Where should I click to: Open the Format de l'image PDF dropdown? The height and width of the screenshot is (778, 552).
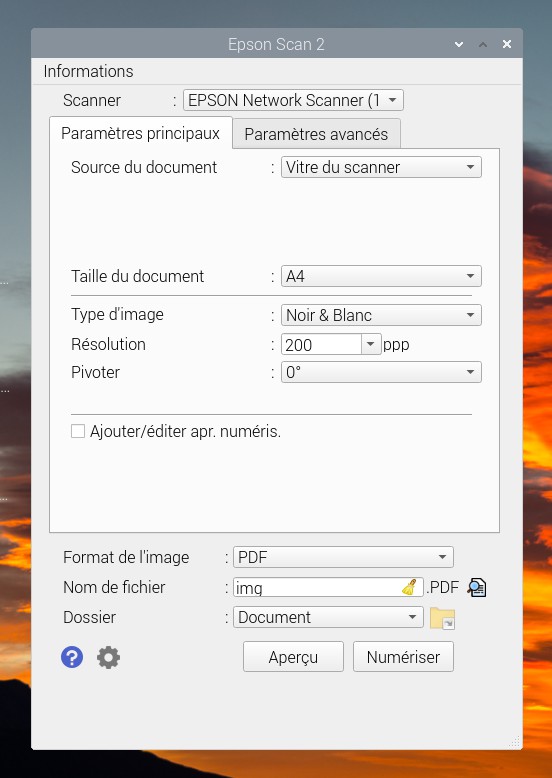(x=343, y=557)
